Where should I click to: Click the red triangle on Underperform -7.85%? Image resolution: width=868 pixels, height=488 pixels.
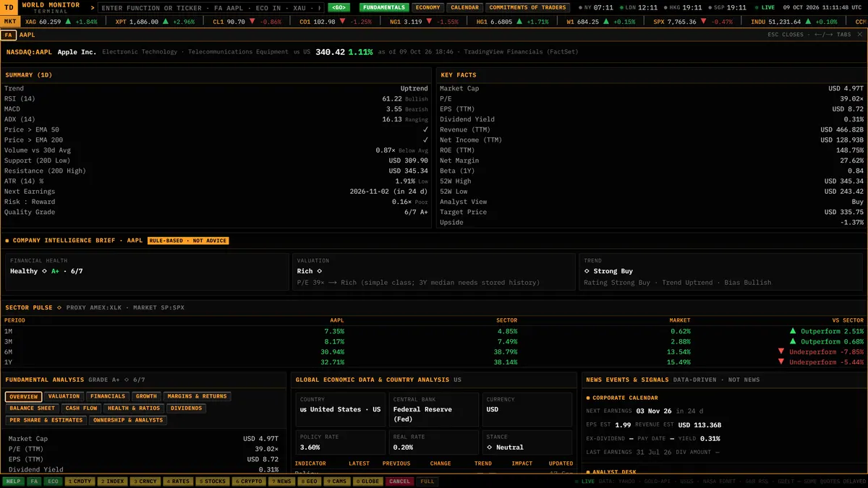(x=781, y=352)
